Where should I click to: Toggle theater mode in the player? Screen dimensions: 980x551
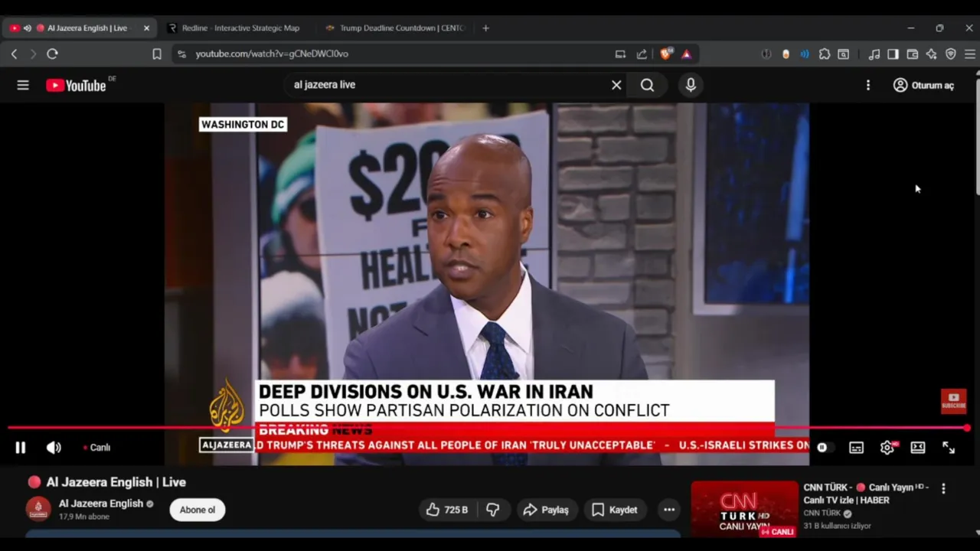coord(918,448)
